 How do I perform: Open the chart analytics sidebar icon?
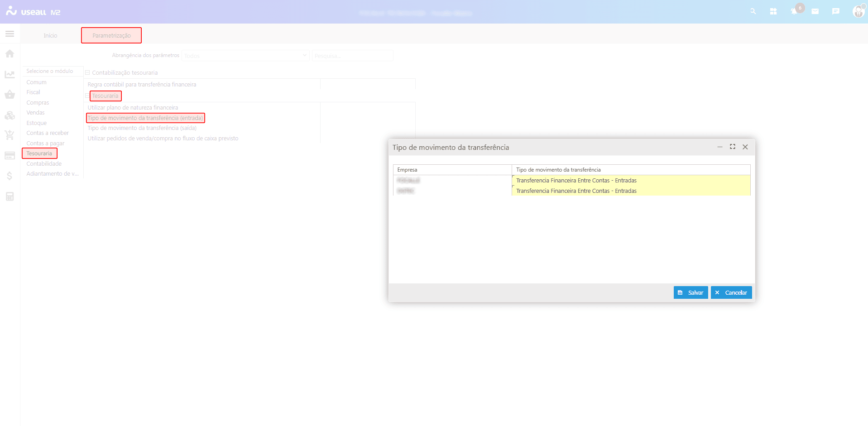(10, 75)
